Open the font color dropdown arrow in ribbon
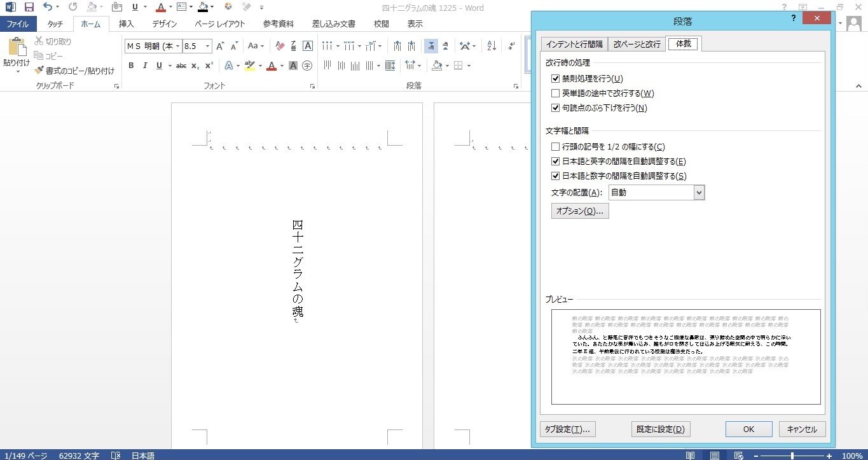This screenshot has height=460, width=868. pyautogui.click(x=282, y=66)
